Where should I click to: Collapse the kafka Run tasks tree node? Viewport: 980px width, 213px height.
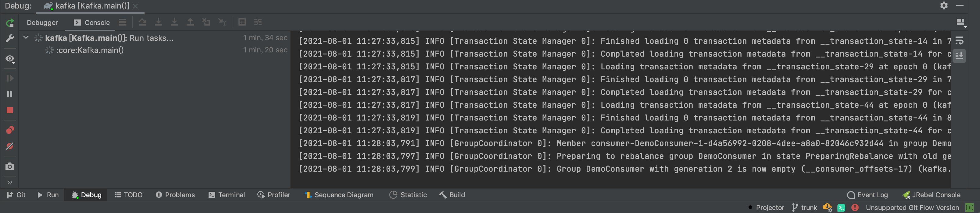point(26,38)
